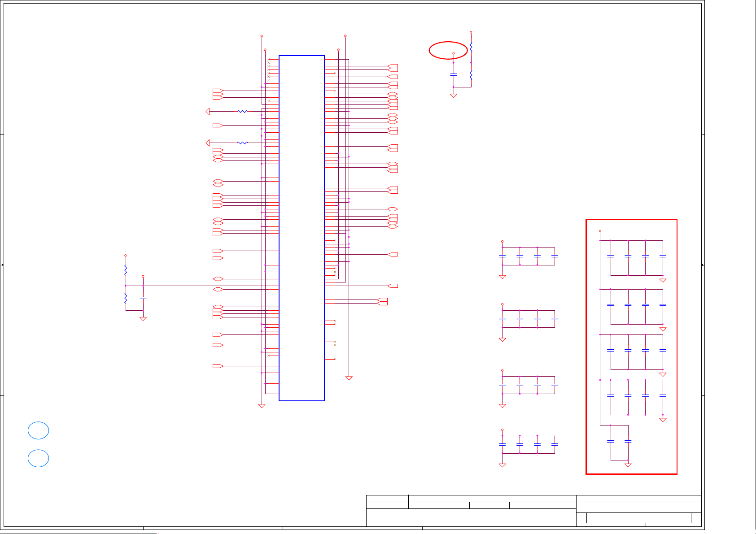The image size is (756, 534).
Task: Select the lower blue circle in the corner
Action: [38, 458]
